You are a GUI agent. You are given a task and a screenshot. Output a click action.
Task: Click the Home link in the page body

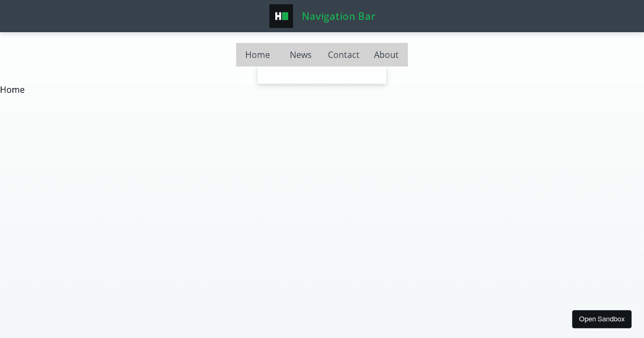tap(12, 90)
